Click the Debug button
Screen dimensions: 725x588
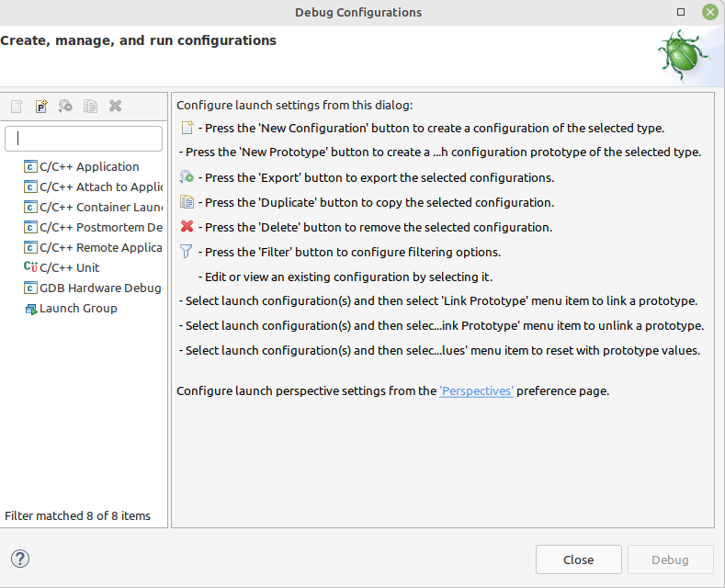[x=670, y=560]
